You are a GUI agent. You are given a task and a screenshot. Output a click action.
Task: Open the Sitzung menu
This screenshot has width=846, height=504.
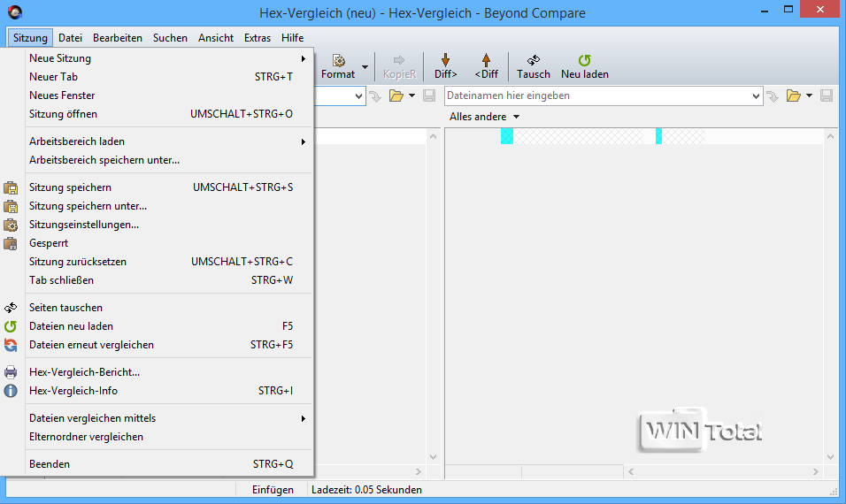30,38
